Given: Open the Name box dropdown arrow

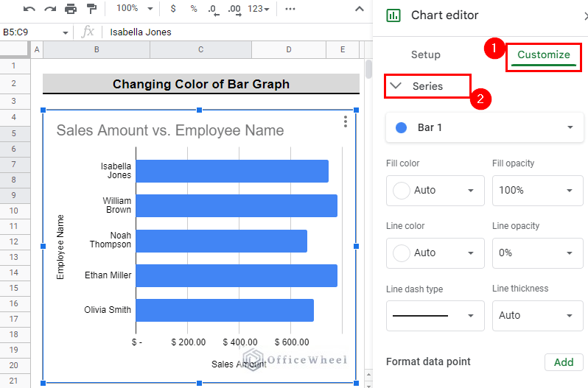Looking at the screenshot, I should point(66,32).
